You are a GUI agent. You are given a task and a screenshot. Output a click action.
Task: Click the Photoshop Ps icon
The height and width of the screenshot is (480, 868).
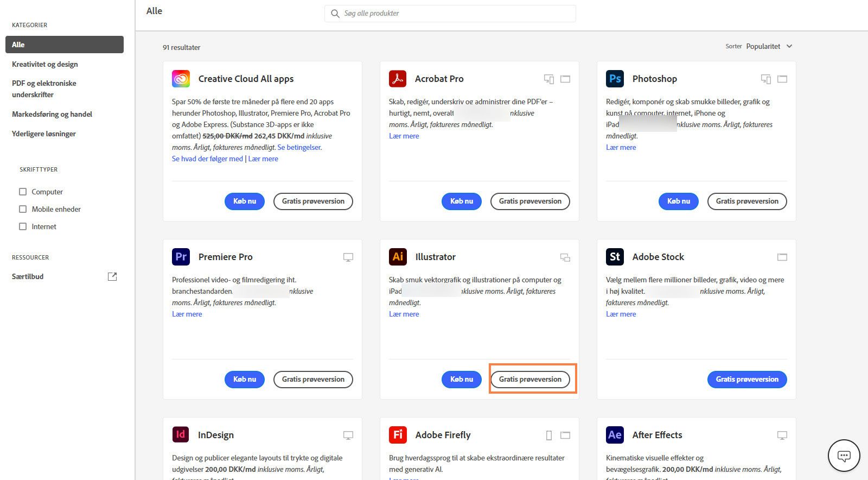coord(615,79)
